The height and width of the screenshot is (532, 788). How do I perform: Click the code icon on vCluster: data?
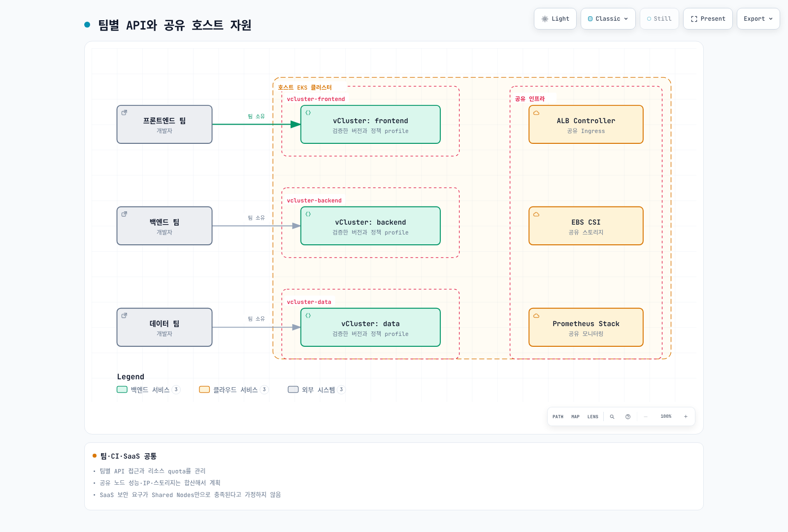[308, 316]
